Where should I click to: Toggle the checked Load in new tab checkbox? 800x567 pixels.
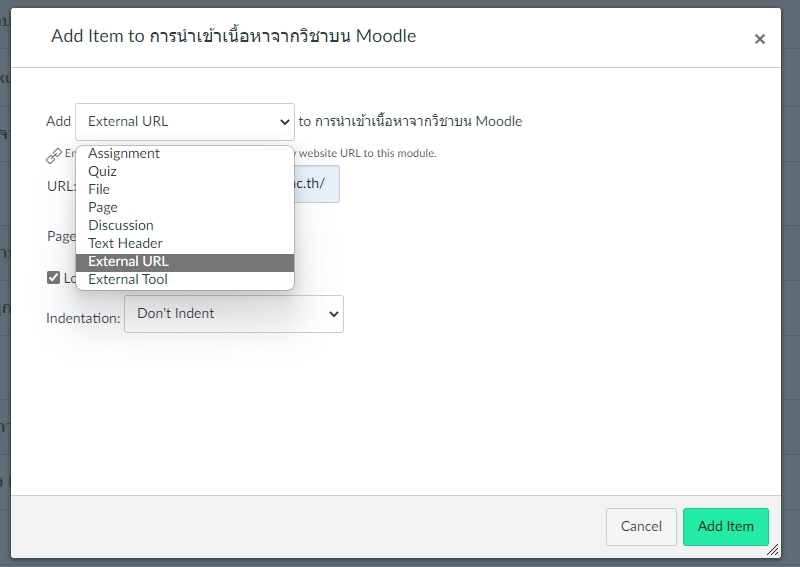[x=54, y=278]
